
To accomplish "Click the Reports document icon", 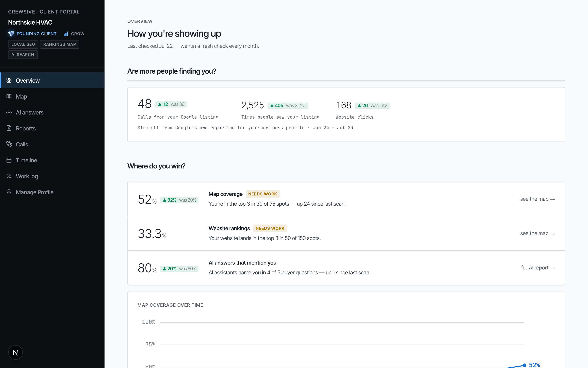I will click(9, 128).
